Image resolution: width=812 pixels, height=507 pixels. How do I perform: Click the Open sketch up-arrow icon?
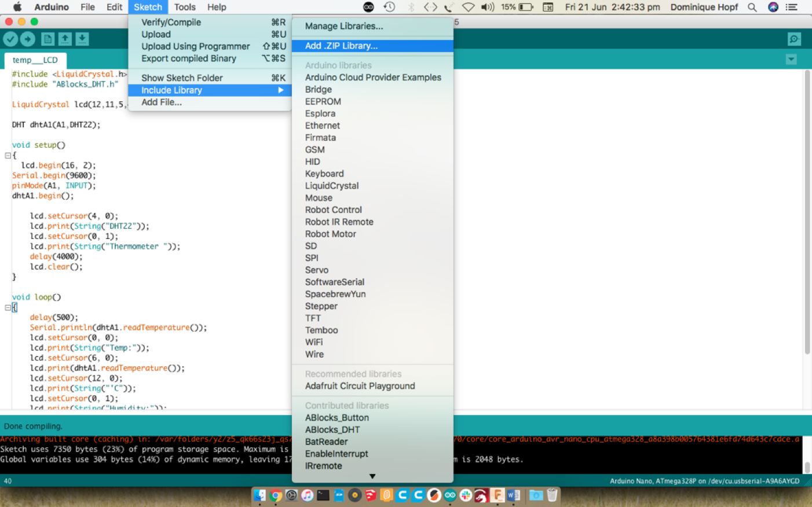tap(65, 39)
